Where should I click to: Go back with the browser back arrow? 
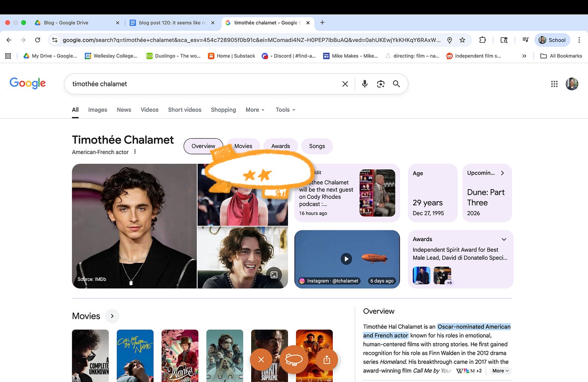[9, 40]
